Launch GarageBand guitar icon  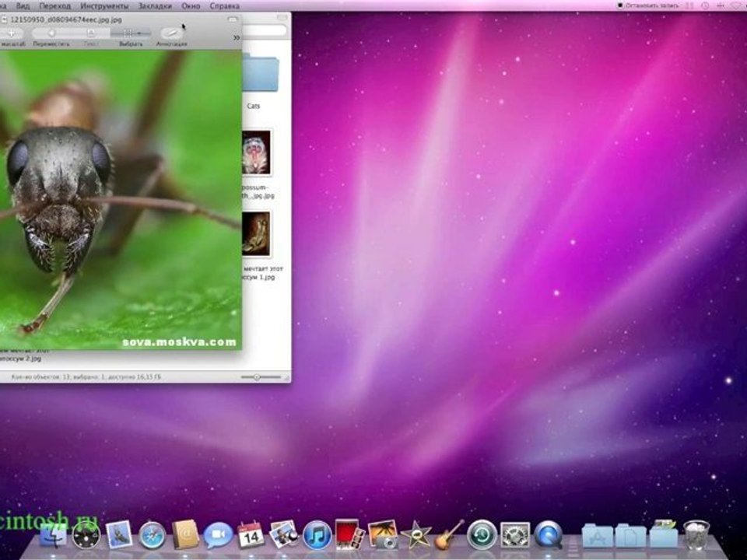click(x=449, y=534)
